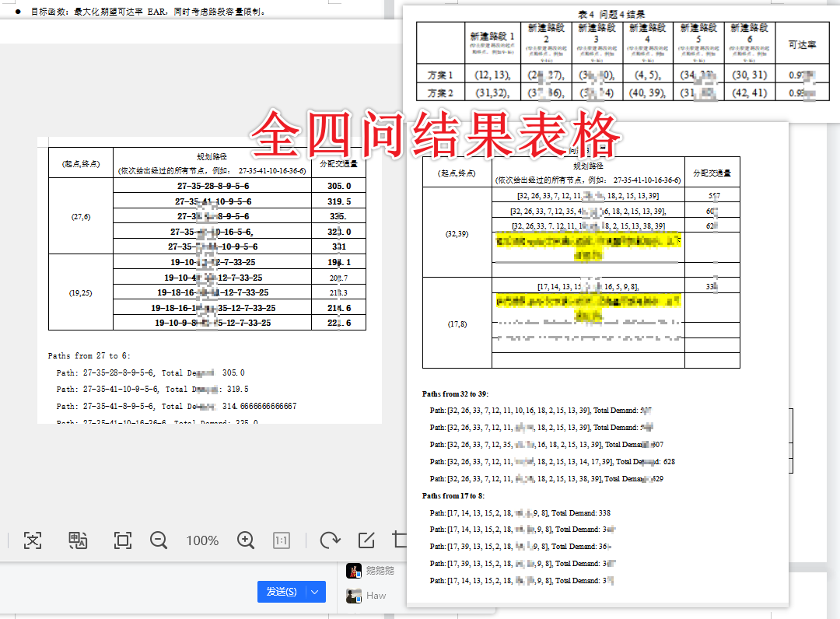Screen dimensions: 840x619
Task: Click the translate image icon
Action: tap(78, 540)
